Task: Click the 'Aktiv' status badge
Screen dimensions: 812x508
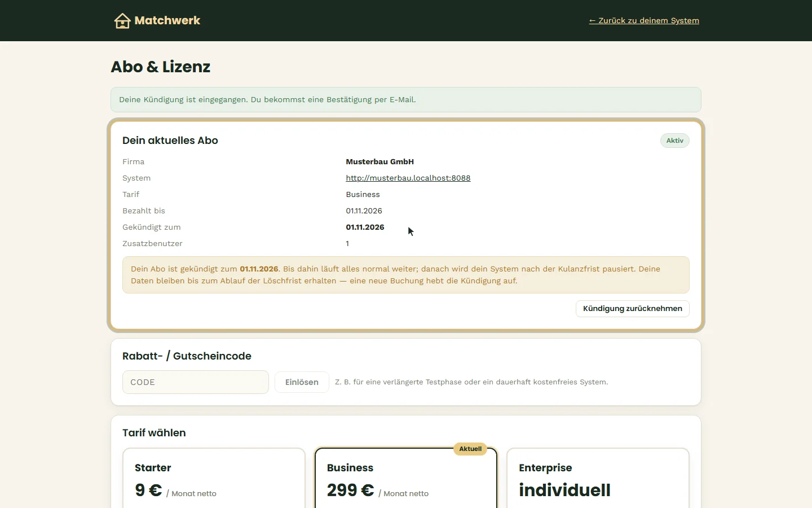Action: (675, 141)
